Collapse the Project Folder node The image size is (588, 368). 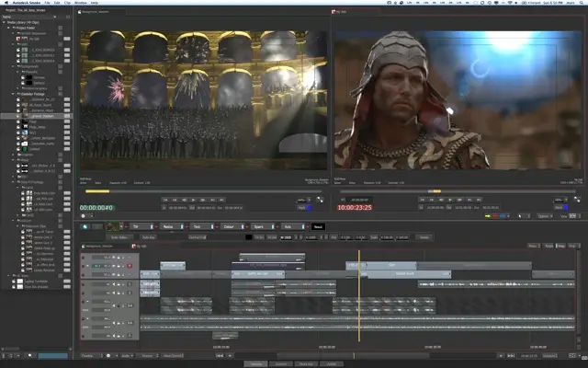pyautogui.click(x=8, y=28)
